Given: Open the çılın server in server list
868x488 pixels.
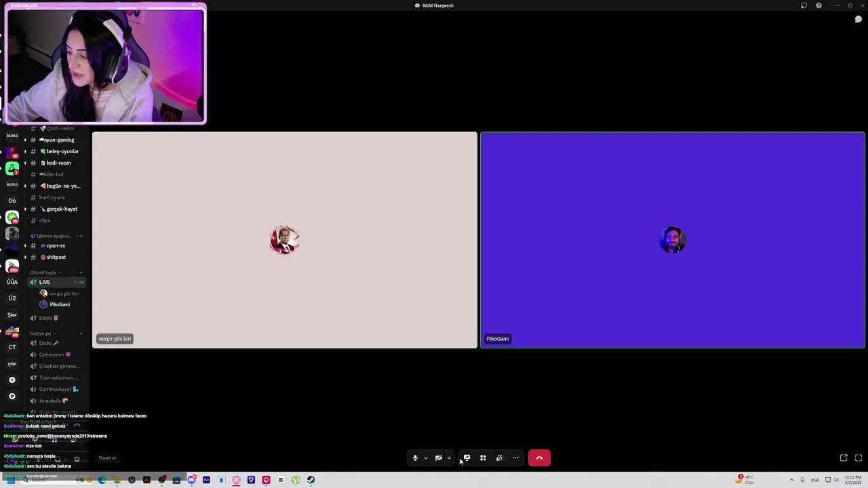Looking at the screenshot, I should 12,364.
